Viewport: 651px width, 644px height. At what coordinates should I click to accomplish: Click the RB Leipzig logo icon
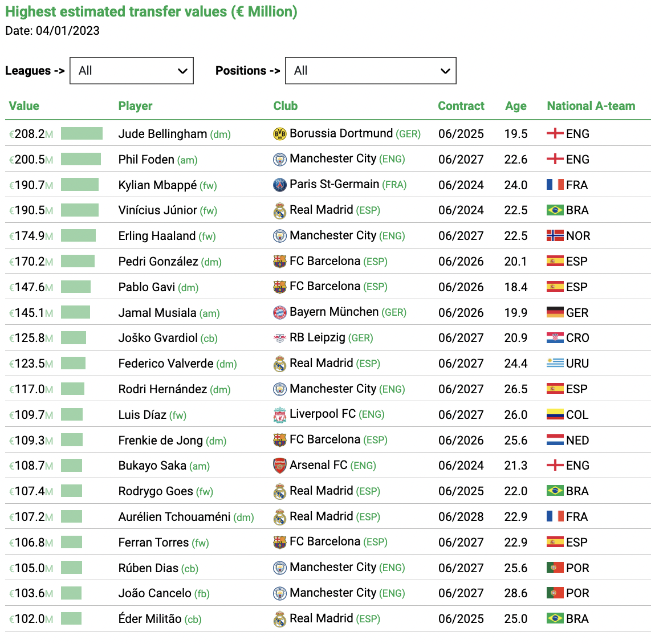280,338
